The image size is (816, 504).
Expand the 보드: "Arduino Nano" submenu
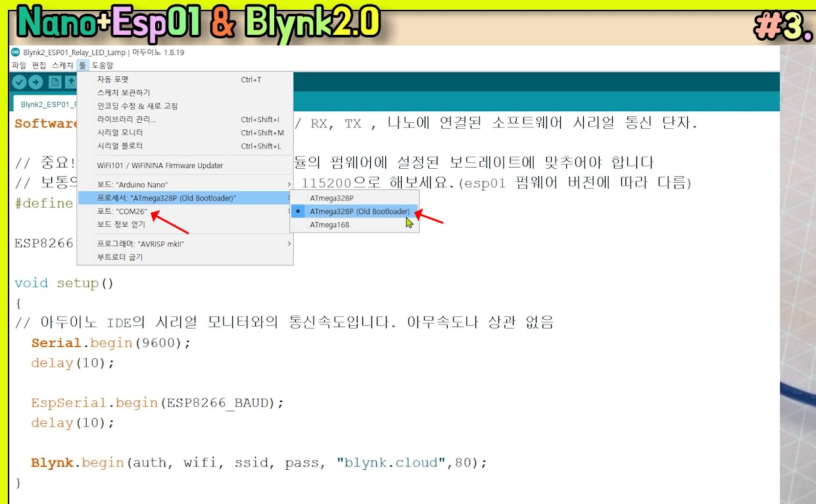(x=185, y=185)
